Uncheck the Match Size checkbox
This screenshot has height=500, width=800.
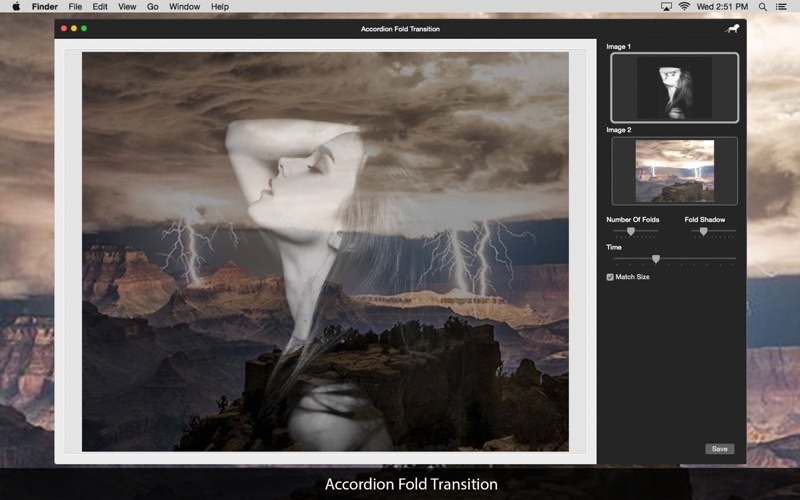(610, 277)
